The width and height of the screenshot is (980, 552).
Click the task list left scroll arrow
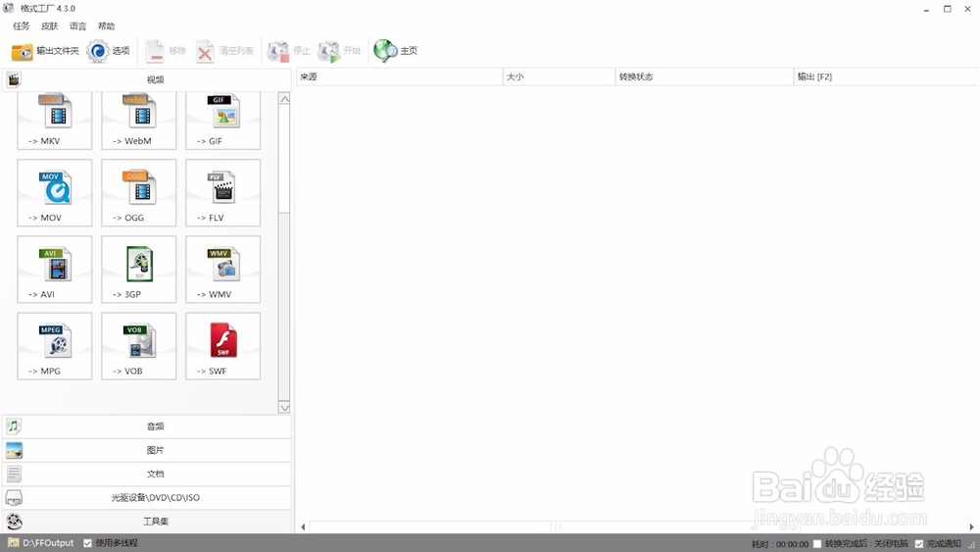(x=303, y=527)
